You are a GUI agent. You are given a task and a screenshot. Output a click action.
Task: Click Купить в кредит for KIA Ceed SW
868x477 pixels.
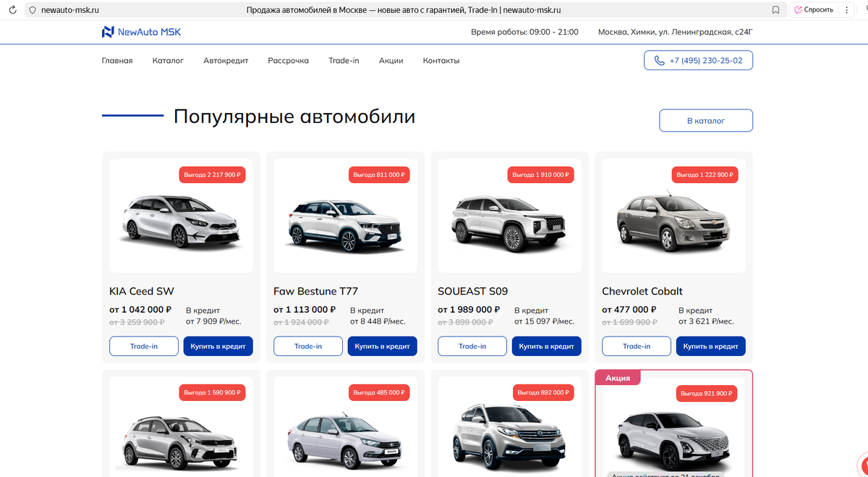pyautogui.click(x=218, y=346)
